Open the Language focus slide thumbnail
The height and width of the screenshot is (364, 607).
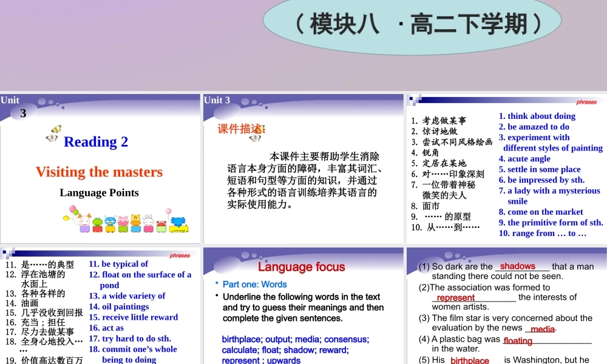pos(303,306)
